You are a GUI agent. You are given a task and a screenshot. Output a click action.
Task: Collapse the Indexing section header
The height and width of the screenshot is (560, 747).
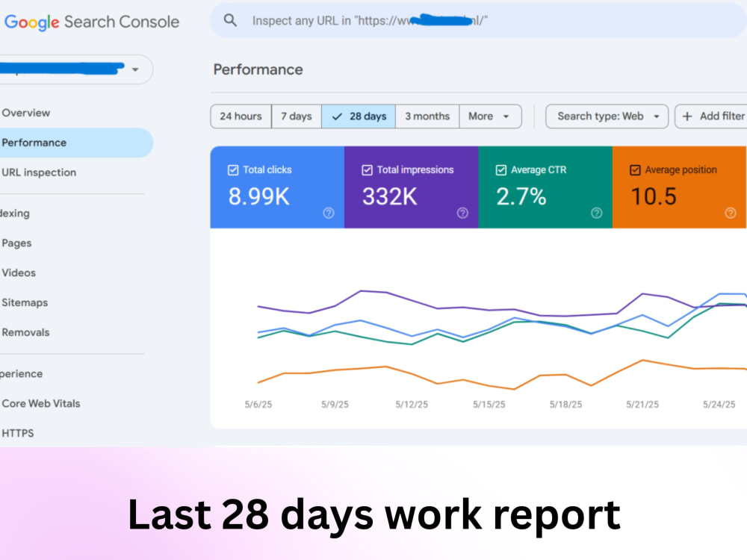pyautogui.click(x=15, y=214)
